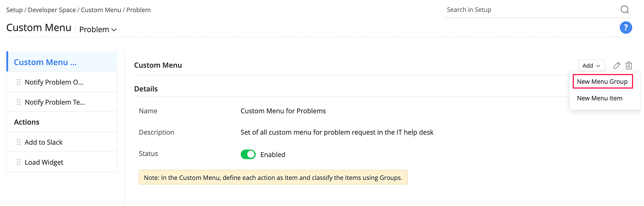This screenshot has width=644, height=206.
Task: Click the trash delete icon
Action: click(629, 66)
